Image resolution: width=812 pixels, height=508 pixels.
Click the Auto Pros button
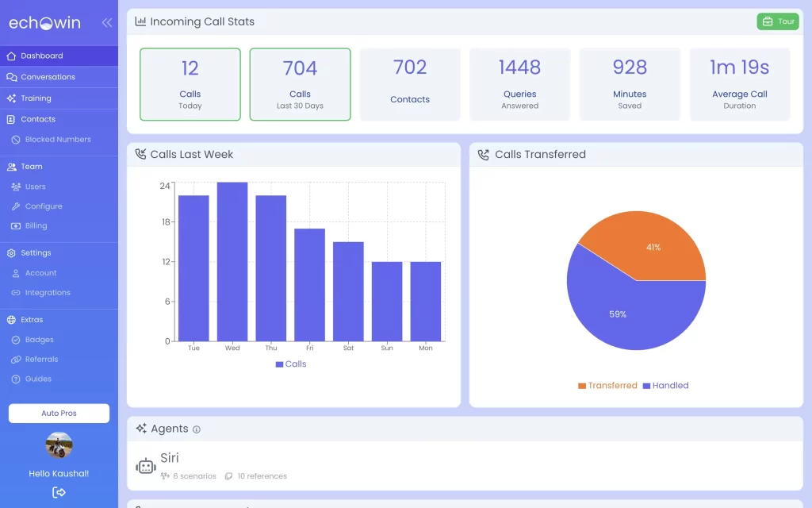(x=59, y=414)
